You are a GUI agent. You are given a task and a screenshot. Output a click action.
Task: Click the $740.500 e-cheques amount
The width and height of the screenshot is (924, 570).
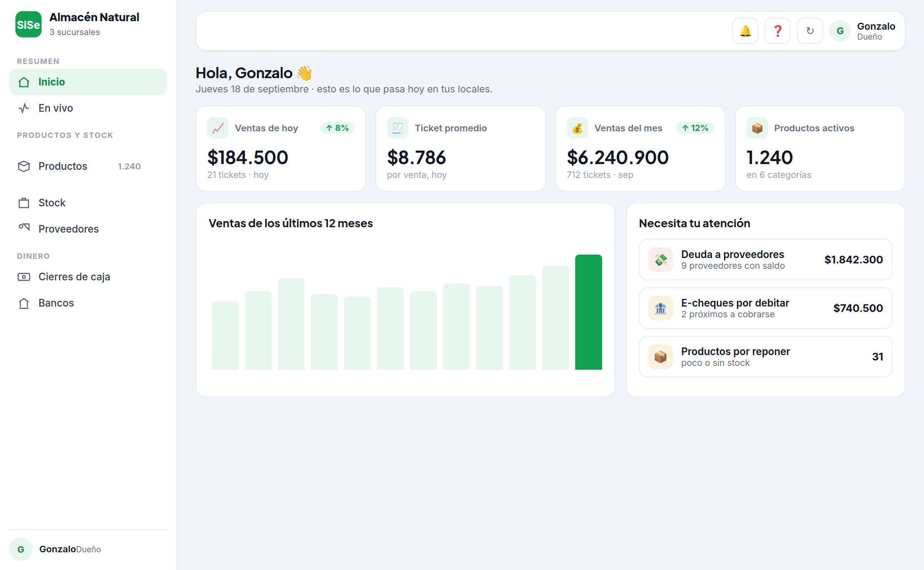point(858,308)
